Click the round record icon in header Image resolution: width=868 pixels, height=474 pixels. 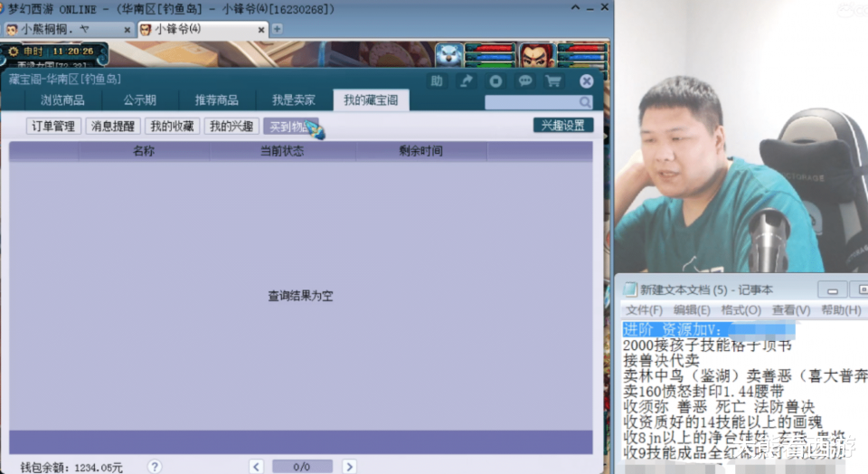495,81
